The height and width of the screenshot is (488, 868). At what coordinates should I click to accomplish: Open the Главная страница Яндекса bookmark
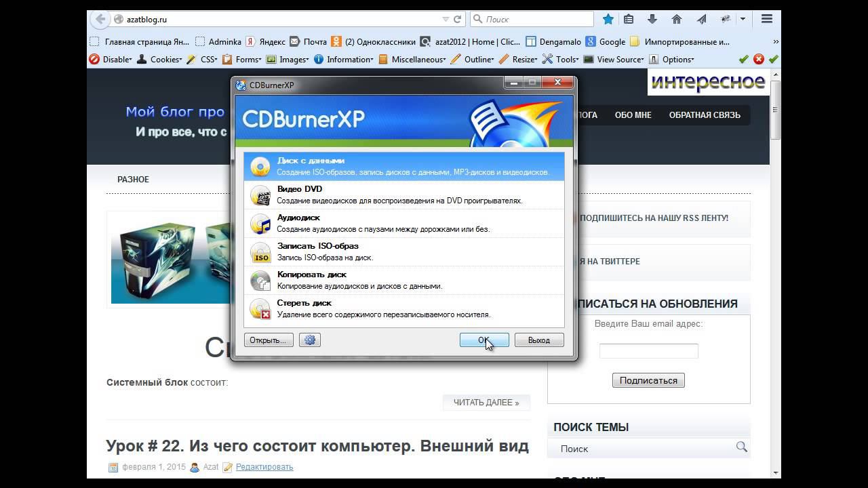[140, 41]
